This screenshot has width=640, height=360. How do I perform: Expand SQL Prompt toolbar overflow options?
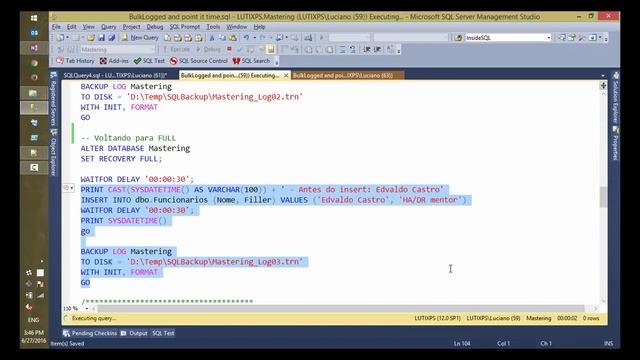277,62
